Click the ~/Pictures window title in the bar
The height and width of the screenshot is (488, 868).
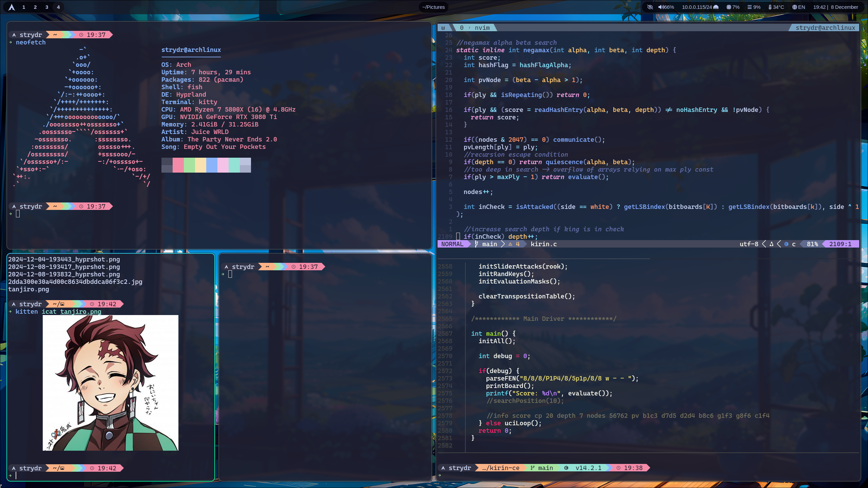pos(433,7)
